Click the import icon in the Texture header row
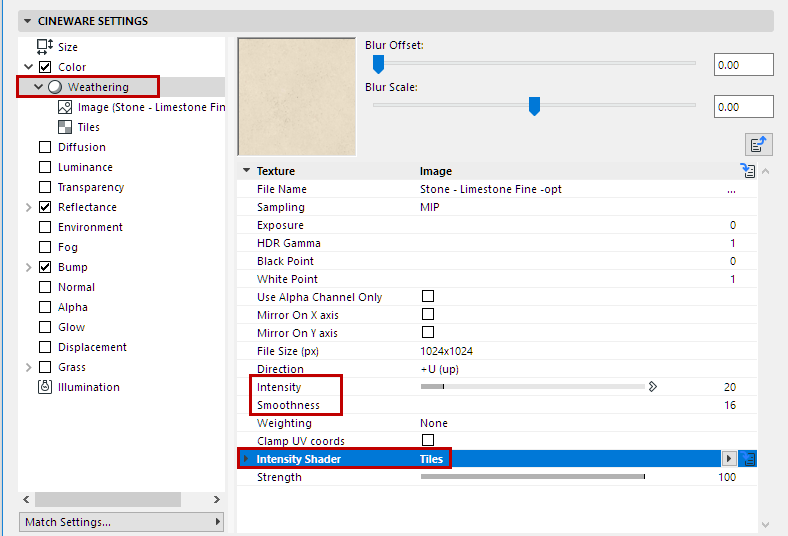Screen dimensions: 788x536 pos(748,171)
